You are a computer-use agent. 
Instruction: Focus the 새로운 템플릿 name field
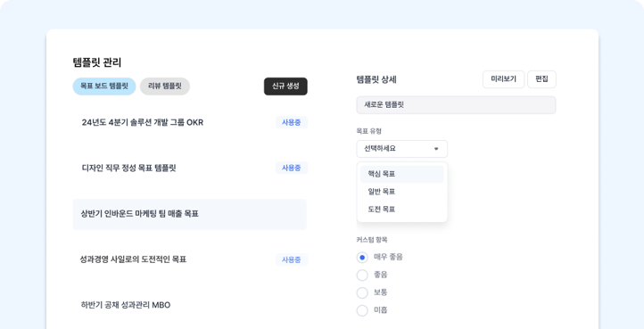456,105
